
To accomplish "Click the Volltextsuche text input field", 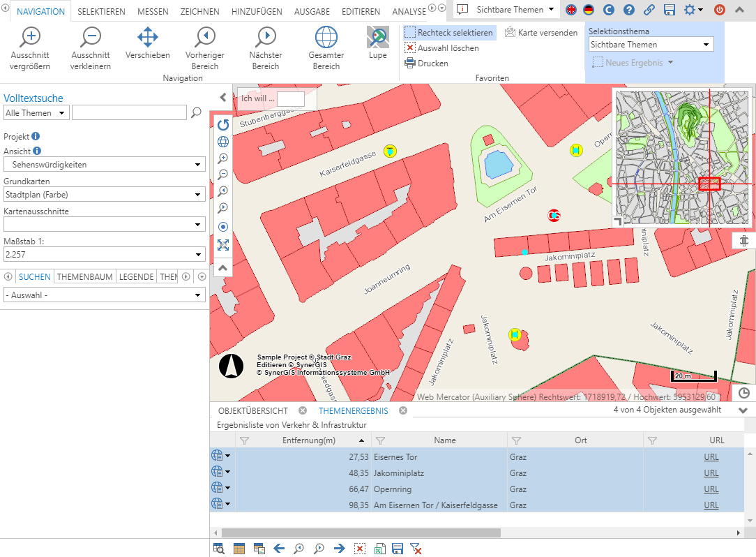I will tap(129, 112).
